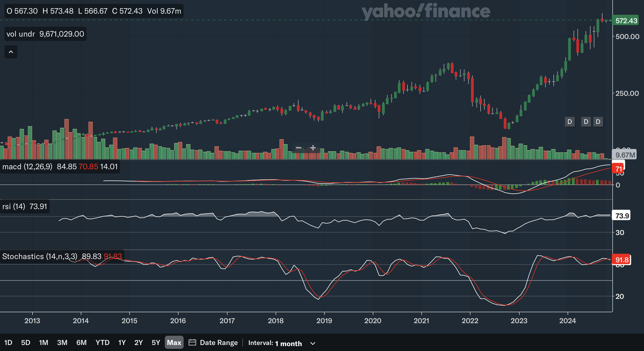Image resolution: width=644 pixels, height=351 pixels.
Task: Switch to the YTD range
Action: (102, 343)
